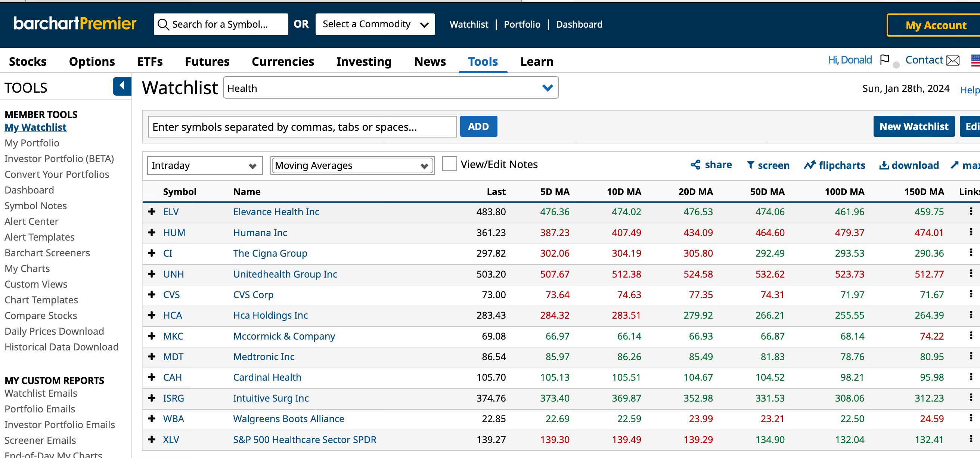Open Historical Data Download link

(62, 347)
